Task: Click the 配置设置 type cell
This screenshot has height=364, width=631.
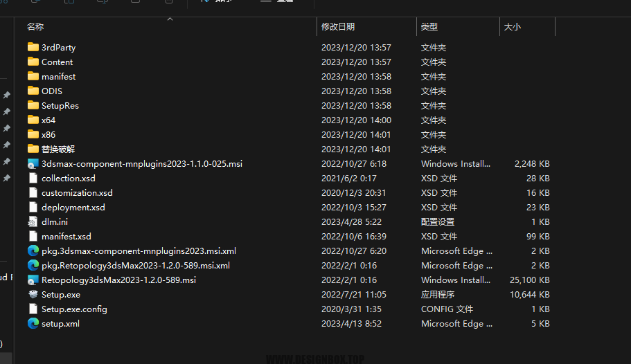Action: pos(438,221)
